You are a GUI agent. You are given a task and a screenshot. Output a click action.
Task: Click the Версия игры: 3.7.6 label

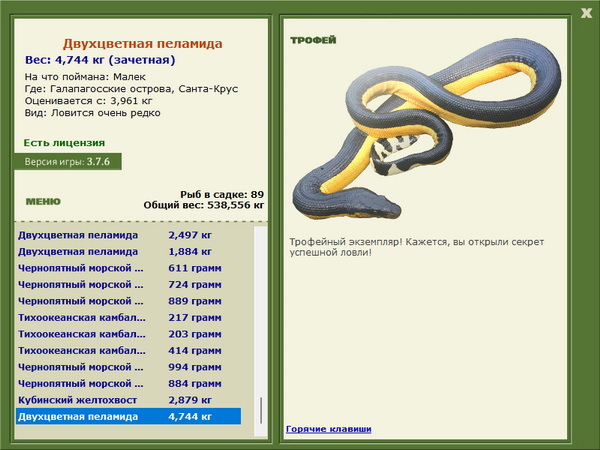click(68, 161)
